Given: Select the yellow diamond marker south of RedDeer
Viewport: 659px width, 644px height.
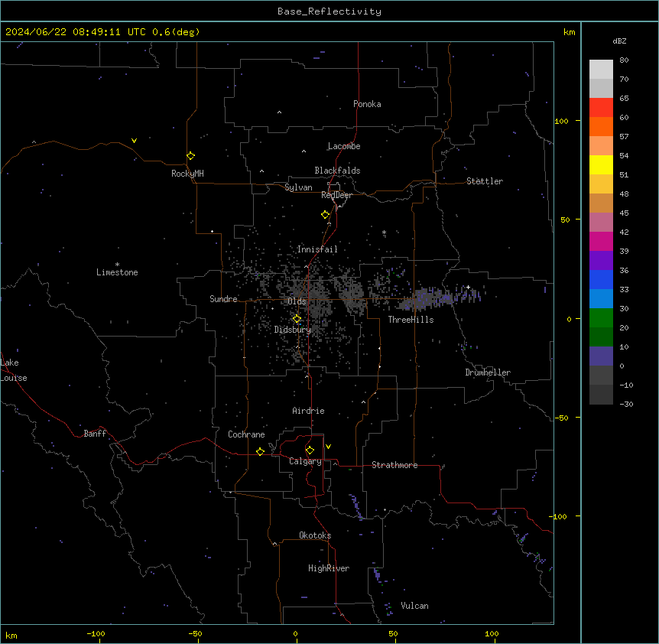Looking at the screenshot, I should coord(326,215).
